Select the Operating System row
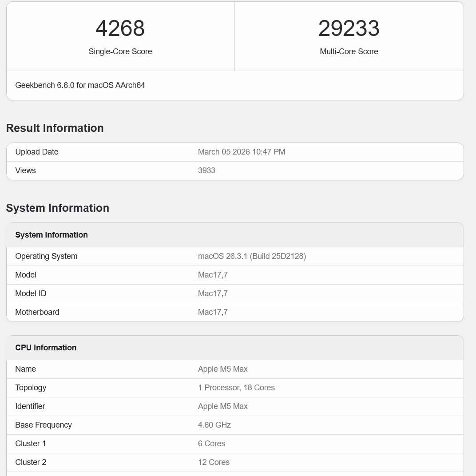Viewport: 476px width, 476px height. (x=133, y=256)
